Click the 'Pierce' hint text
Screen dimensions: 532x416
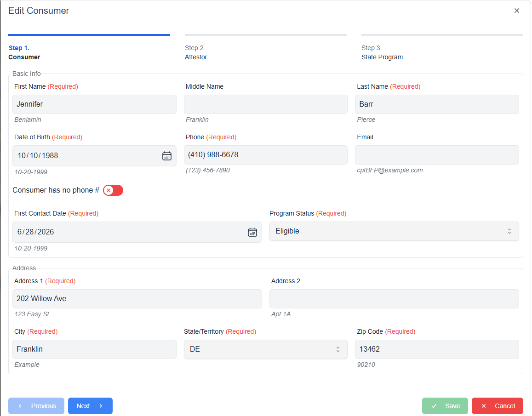point(366,120)
